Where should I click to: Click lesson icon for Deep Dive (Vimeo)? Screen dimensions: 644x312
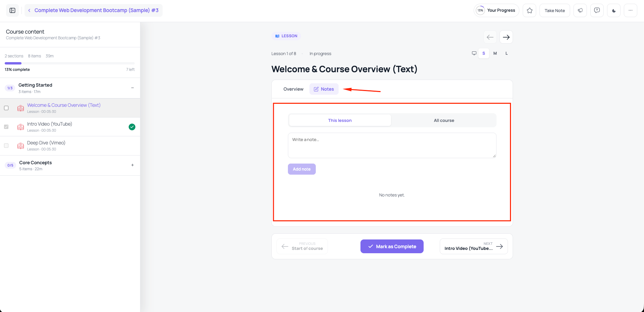tap(20, 146)
